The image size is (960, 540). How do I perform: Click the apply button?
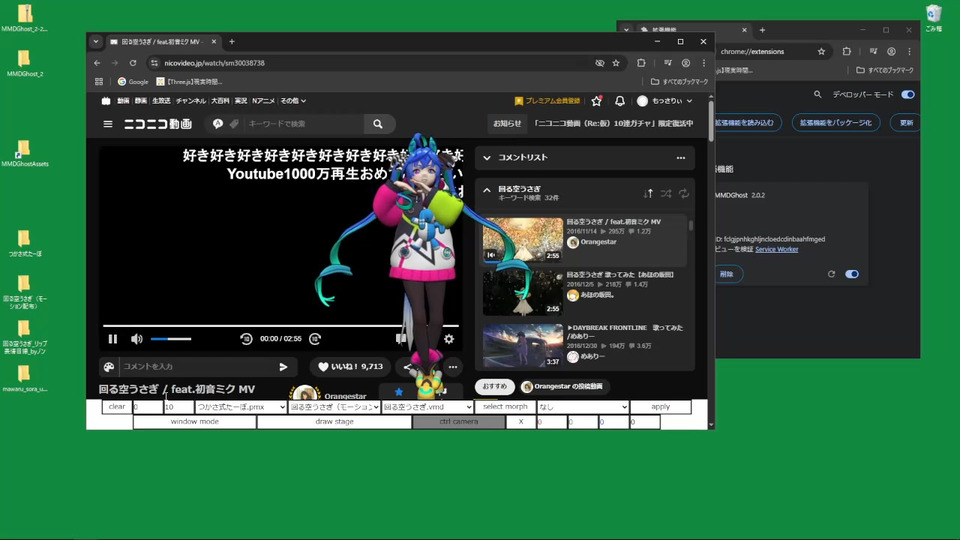[661, 407]
